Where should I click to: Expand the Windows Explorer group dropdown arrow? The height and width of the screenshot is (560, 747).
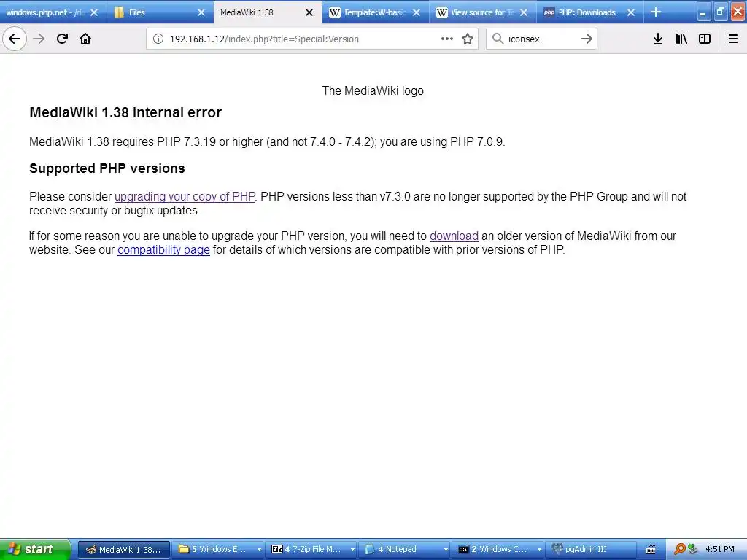(259, 550)
